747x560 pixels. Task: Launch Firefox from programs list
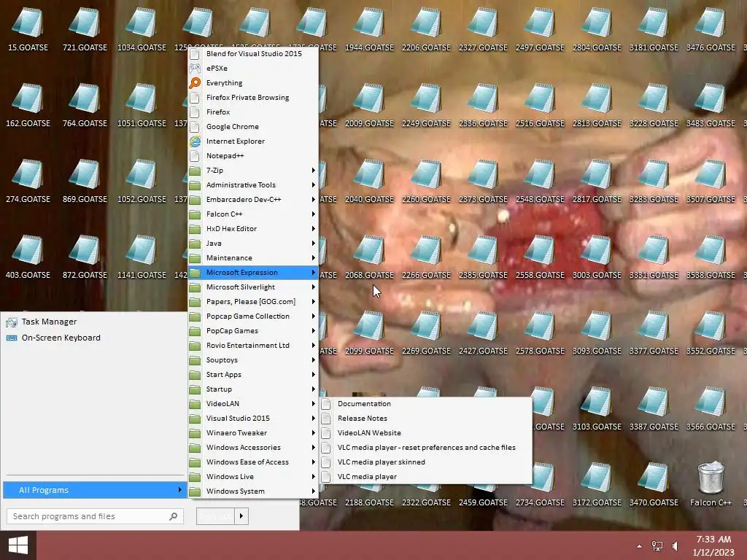253,112
